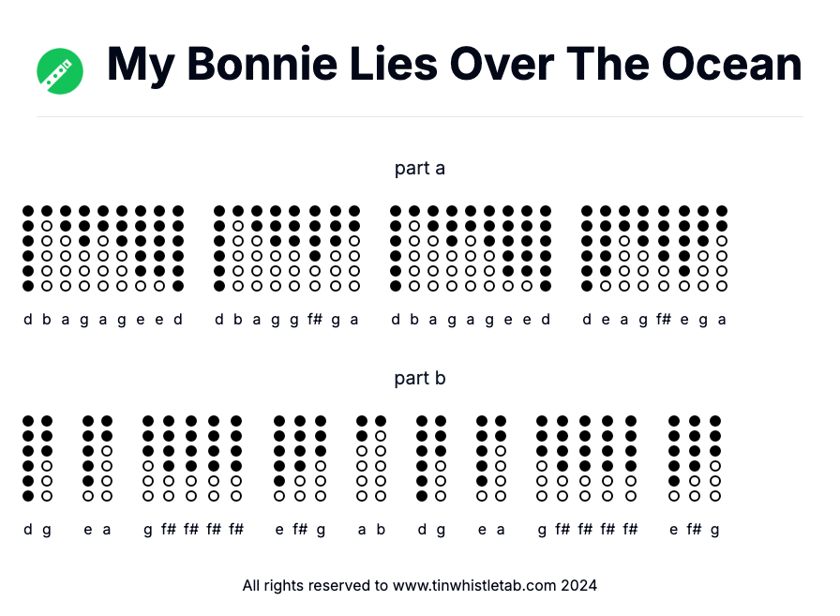Click f# fingering diagram in part a's second phrase
The image size is (840, 616).
click(315, 248)
